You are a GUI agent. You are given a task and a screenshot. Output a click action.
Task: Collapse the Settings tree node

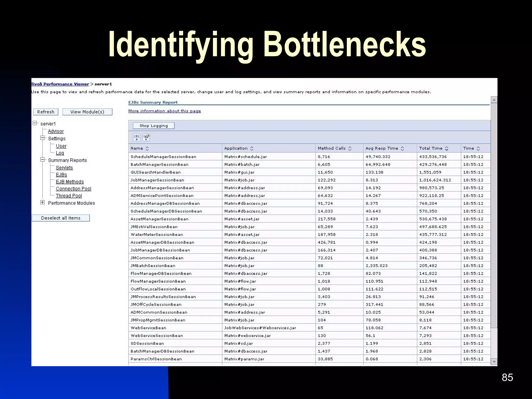[x=43, y=138]
